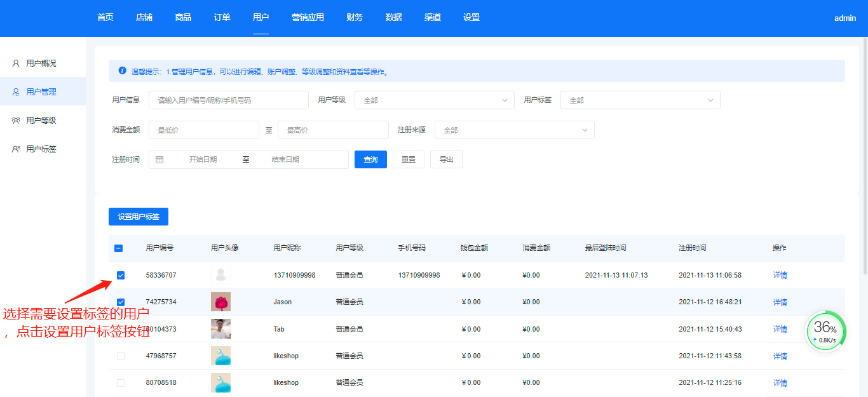Screen dimensions: 868x397
Task: Switch to the 订单 top menu
Action: point(222,18)
